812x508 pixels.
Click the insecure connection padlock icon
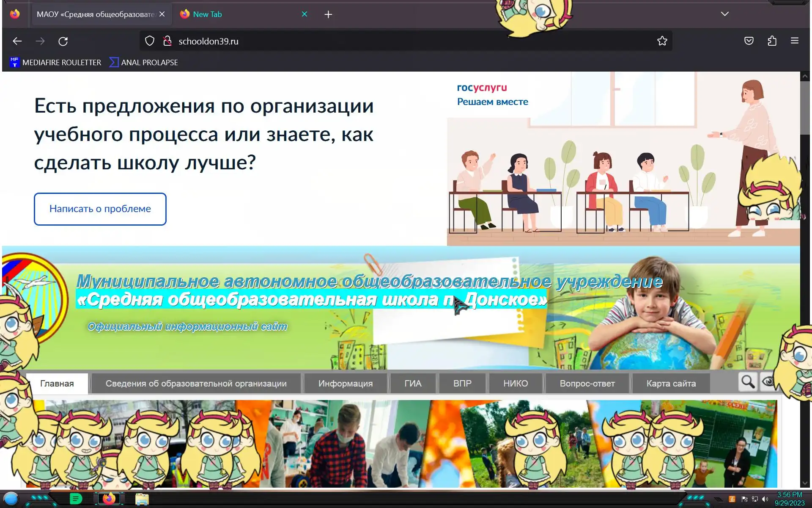(x=167, y=41)
